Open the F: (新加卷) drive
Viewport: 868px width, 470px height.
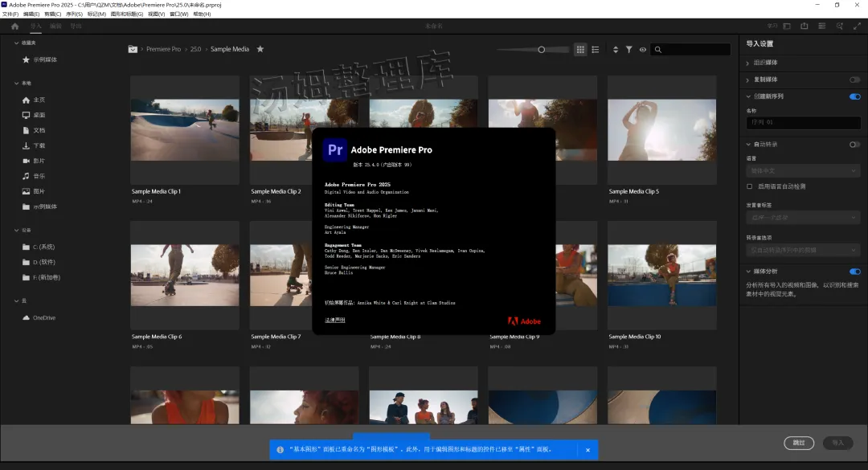click(x=41, y=277)
